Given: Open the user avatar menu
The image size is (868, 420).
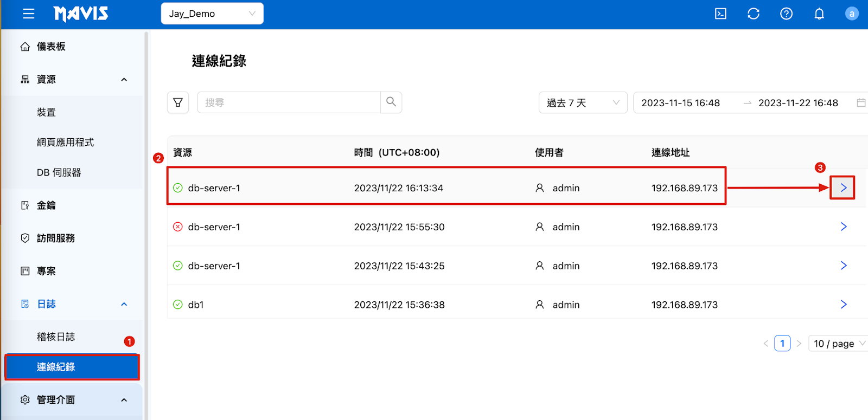Looking at the screenshot, I should point(852,14).
